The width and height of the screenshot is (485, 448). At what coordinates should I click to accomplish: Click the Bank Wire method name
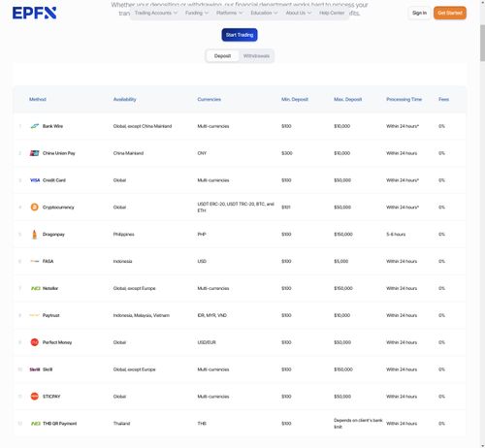click(52, 126)
